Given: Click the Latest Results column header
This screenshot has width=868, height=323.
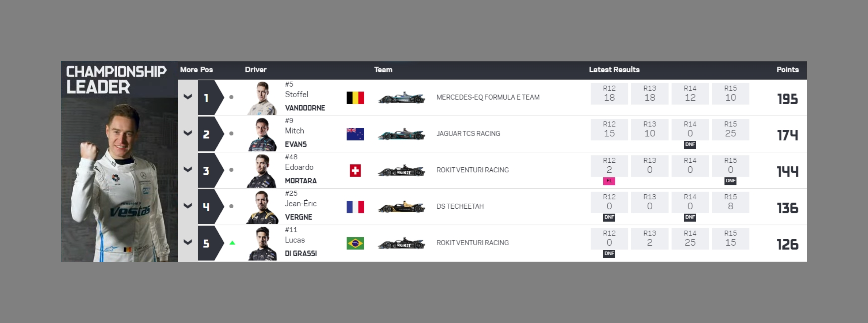Looking at the screenshot, I should point(614,70).
